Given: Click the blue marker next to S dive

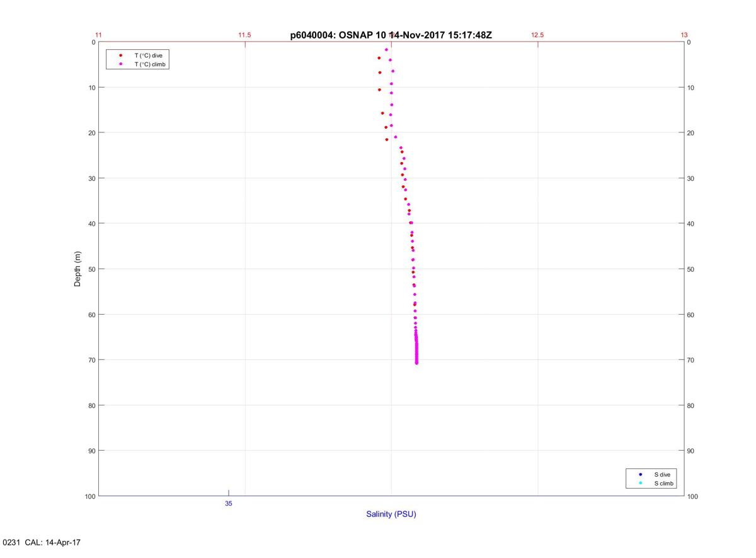Looking at the screenshot, I should pyautogui.click(x=640, y=474).
